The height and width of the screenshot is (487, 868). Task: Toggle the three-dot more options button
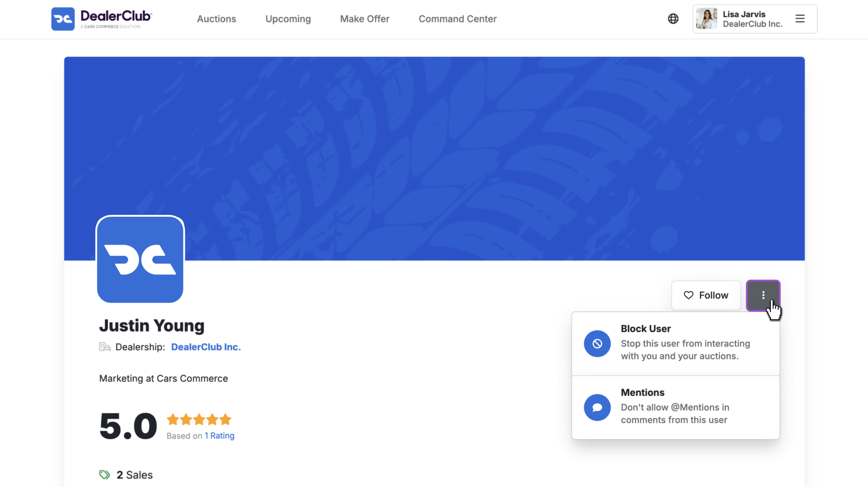(x=763, y=295)
